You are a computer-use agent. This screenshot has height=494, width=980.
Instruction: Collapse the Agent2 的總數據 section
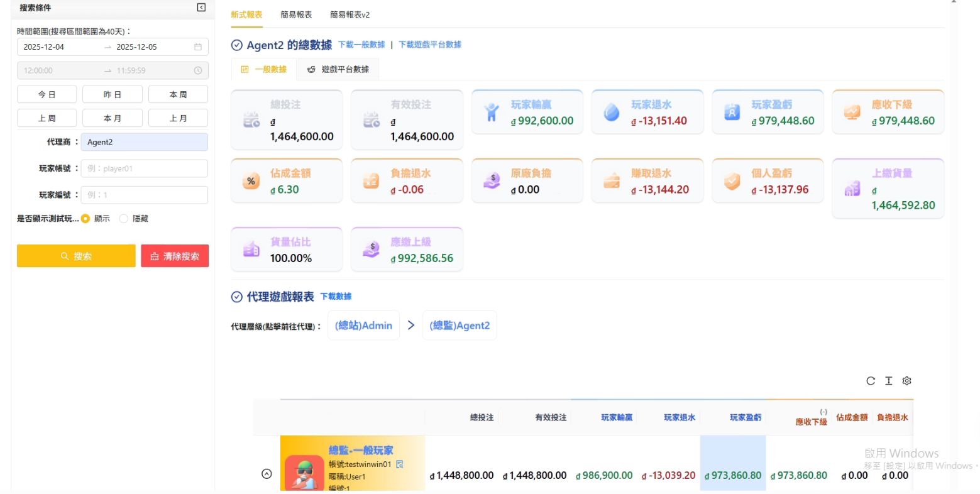pos(237,45)
